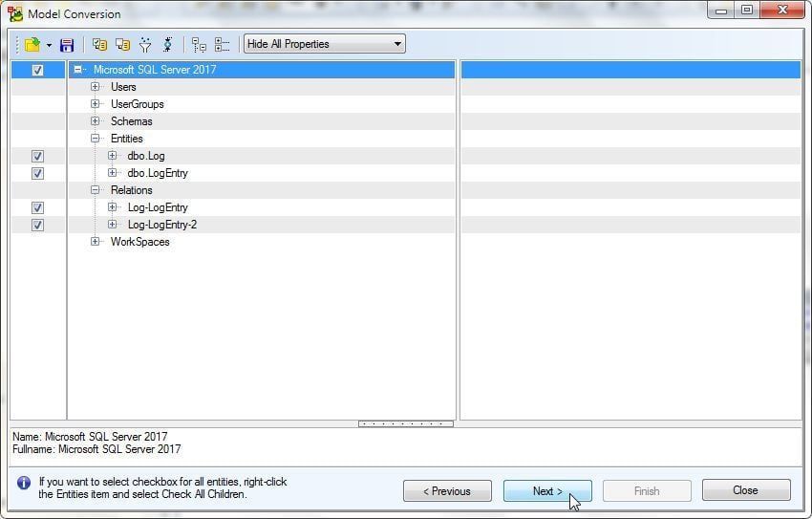The width and height of the screenshot is (812, 519).
Task: Select the Microsoft SQL Server 2017 row
Action: coord(262,70)
